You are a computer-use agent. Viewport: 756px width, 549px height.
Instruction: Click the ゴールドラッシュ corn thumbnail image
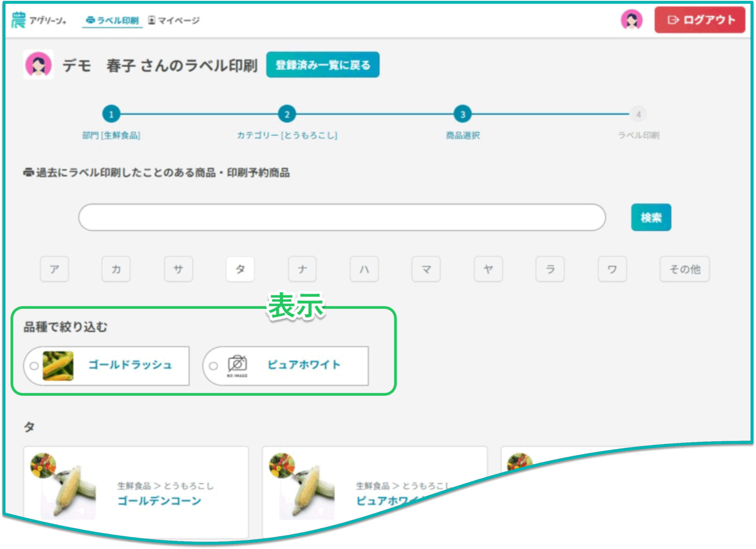(58, 366)
